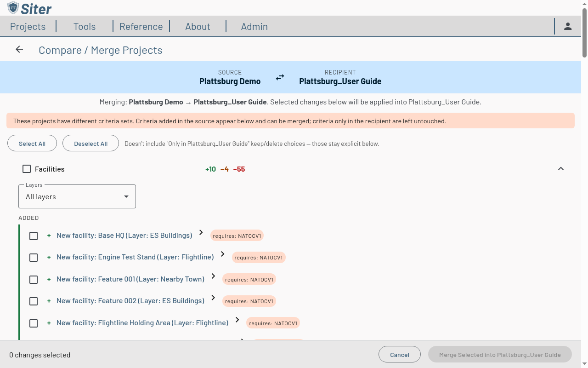Expand details for Feature 002

click(x=213, y=298)
